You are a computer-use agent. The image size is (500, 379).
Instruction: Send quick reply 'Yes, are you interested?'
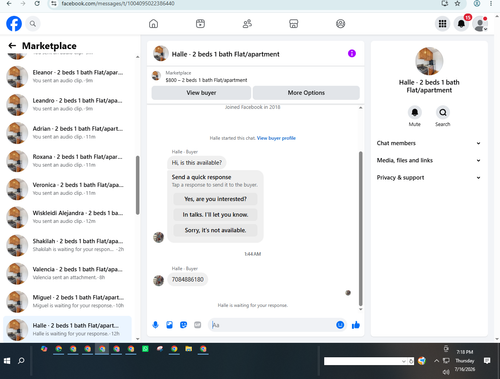point(215,199)
